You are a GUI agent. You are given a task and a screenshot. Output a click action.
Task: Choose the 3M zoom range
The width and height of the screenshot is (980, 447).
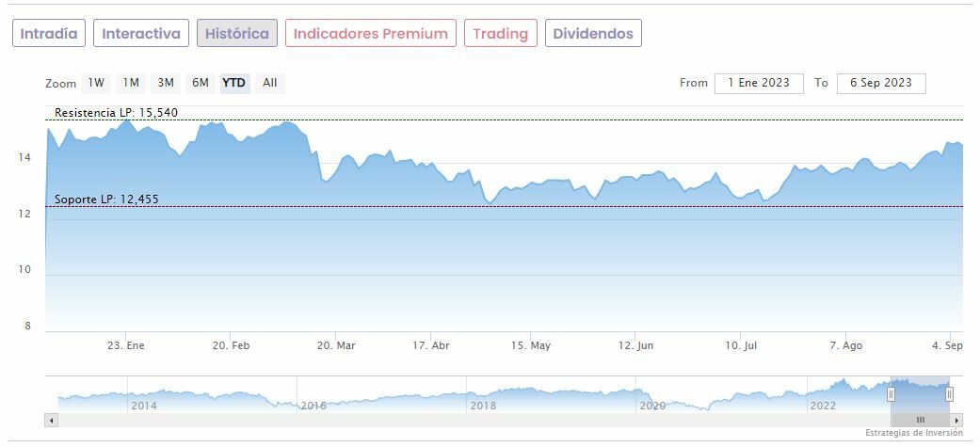pyautogui.click(x=166, y=83)
